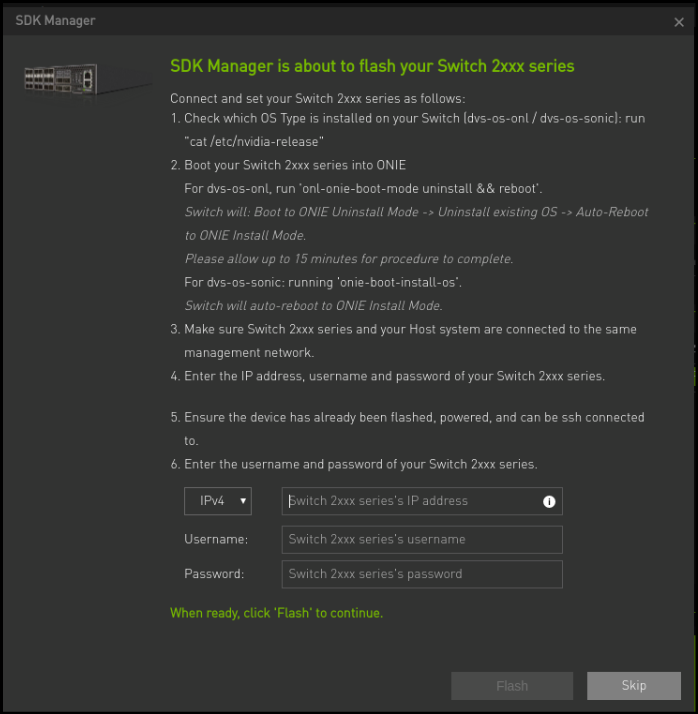The image size is (698, 714).
Task: Click the 'SDK Manager is about to flash' heading
Action: 372,66
